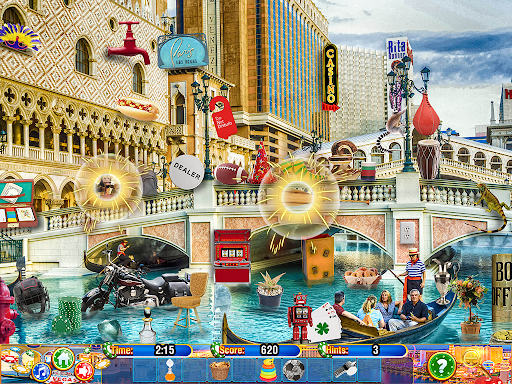Click the basket of donuts
Viewport: 512px width, 384px height.
click(x=362, y=277)
